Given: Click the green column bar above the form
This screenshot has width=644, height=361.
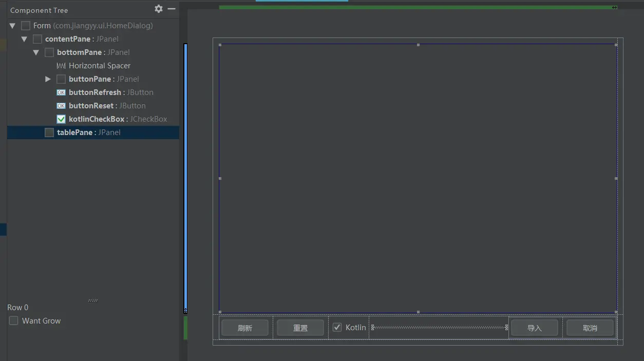Looking at the screenshot, I should pyautogui.click(x=418, y=7).
